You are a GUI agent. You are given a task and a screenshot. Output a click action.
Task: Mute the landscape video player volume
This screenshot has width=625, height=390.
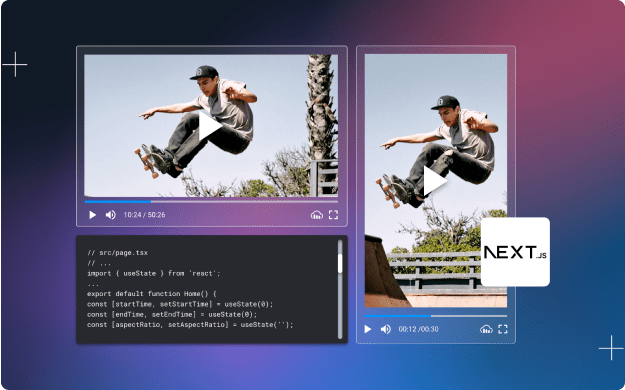[x=110, y=215]
